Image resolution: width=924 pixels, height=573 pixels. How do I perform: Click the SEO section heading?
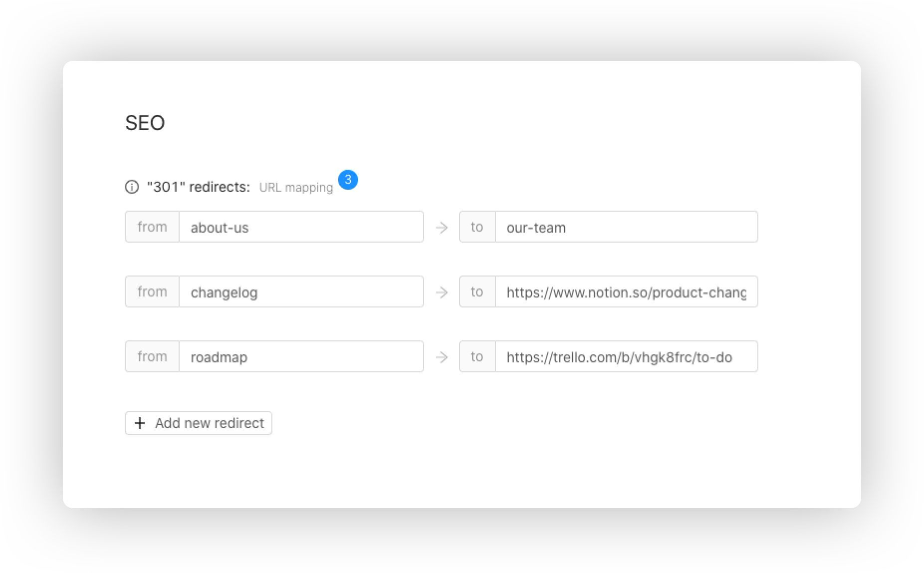145,123
